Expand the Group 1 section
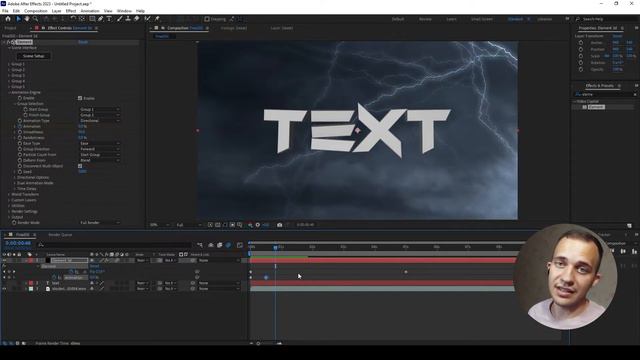 coord(9,64)
